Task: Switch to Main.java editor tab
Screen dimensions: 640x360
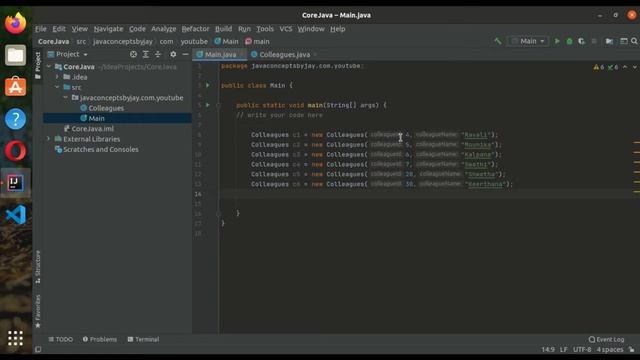Action: pyautogui.click(x=220, y=54)
